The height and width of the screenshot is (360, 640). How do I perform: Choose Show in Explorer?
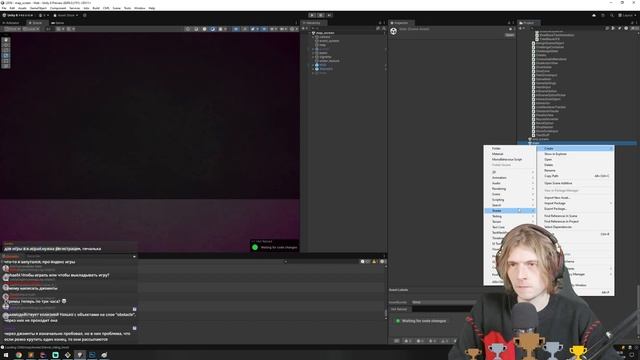575,154
